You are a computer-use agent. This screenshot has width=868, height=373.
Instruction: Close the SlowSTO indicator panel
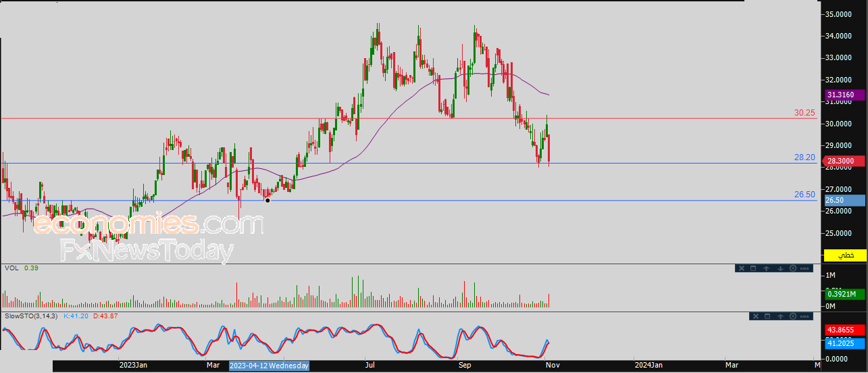(756, 316)
